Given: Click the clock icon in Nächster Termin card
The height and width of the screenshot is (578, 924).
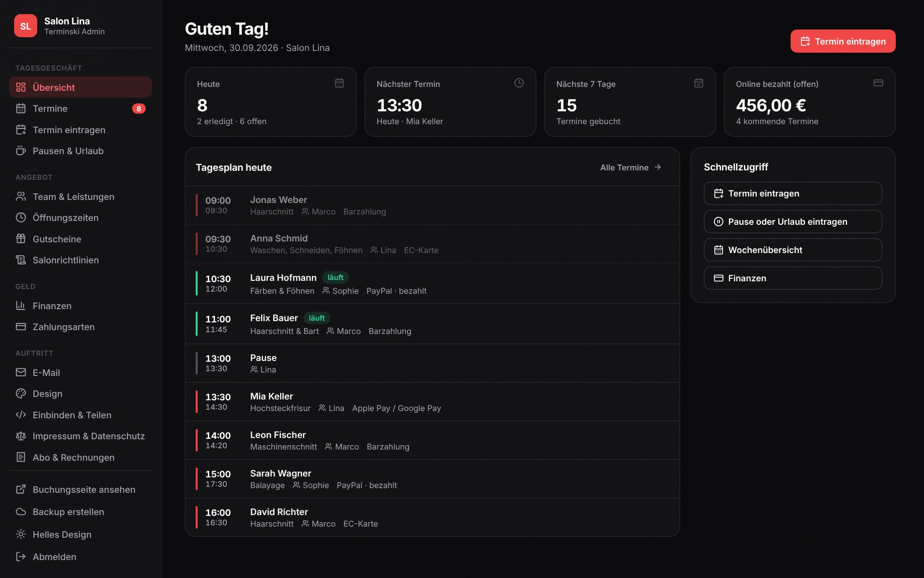Looking at the screenshot, I should click(x=519, y=83).
